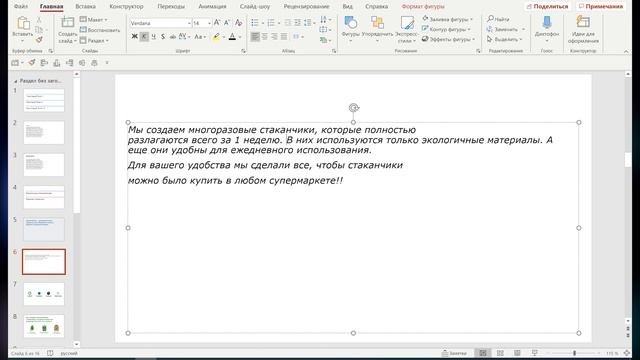Image resolution: width=640 pixels, height=360 pixels.
Task: Click the Экспресс-стили quick styles icon
Action: (x=407, y=23)
